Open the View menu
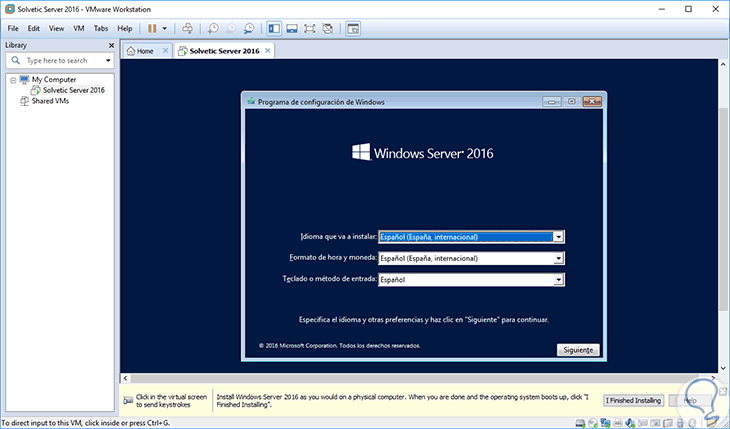 click(56, 28)
